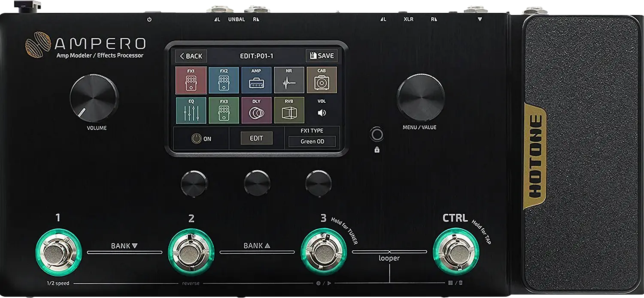Click the 1/2 speed label

click(x=58, y=283)
